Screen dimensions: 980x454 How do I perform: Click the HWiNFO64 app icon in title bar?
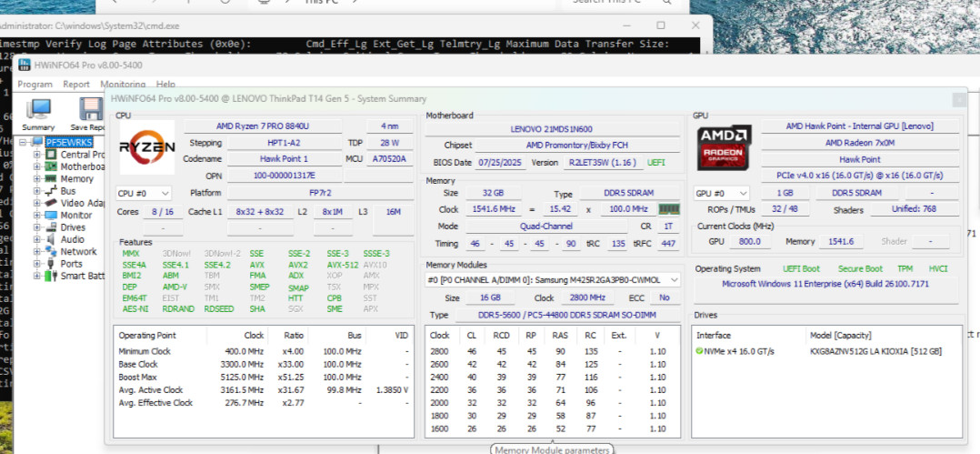[25, 65]
